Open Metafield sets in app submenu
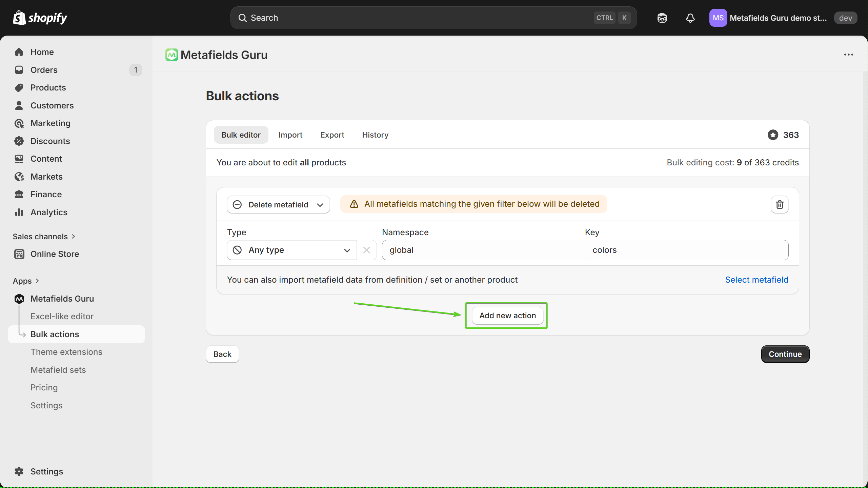868x488 pixels. [58, 370]
